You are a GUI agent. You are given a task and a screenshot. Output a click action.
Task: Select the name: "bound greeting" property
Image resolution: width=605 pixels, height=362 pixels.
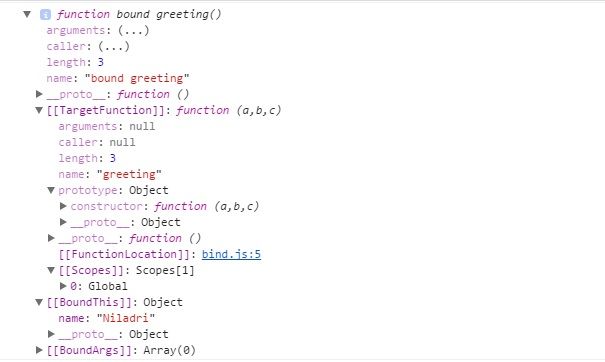pos(118,78)
